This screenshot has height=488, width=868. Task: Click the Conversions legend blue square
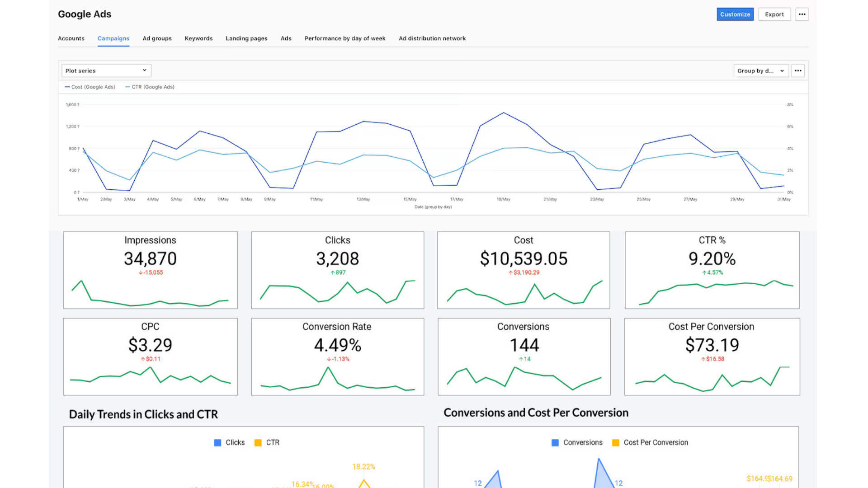pos(555,443)
